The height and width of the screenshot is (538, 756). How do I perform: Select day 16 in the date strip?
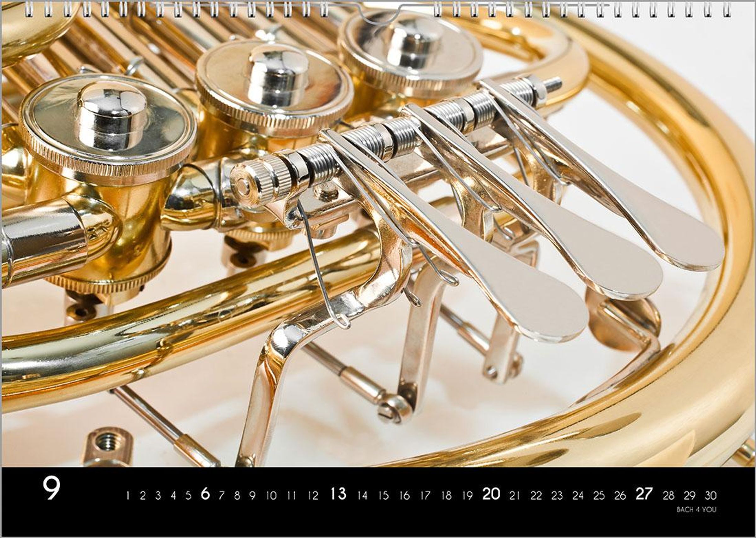click(404, 495)
